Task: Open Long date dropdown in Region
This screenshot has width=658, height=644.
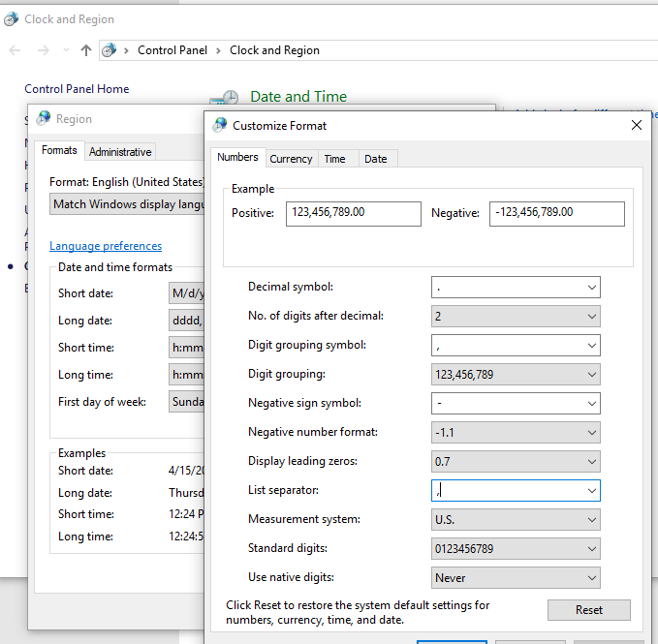Action: (x=186, y=321)
